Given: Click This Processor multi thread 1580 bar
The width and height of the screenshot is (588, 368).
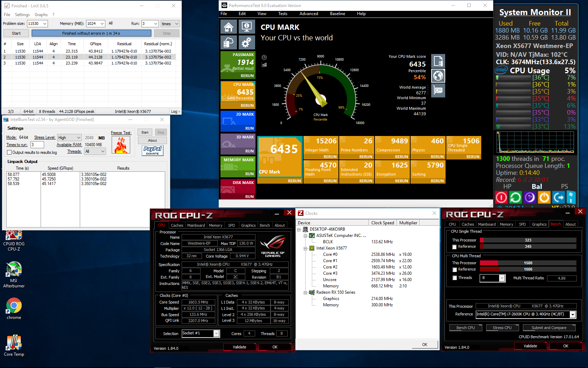Looking at the screenshot, I should pyautogui.click(x=528, y=263).
